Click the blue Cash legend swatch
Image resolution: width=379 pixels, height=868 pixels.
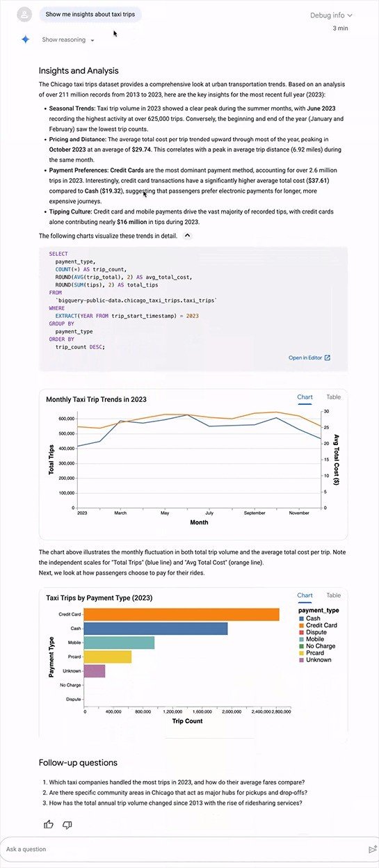coord(300,618)
